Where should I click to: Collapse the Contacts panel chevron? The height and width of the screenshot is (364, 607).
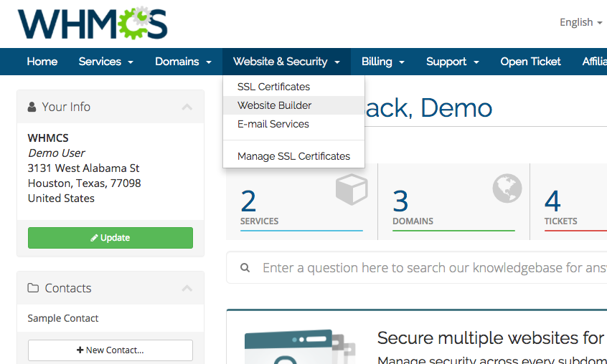point(187,288)
